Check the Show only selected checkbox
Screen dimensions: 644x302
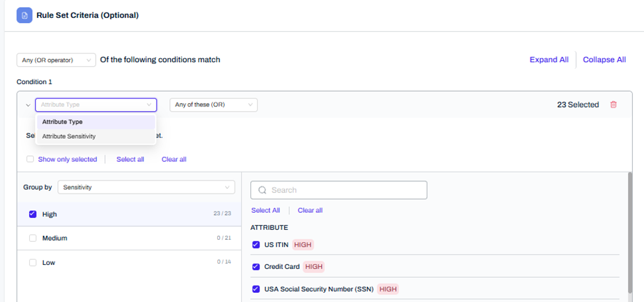coord(30,159)
